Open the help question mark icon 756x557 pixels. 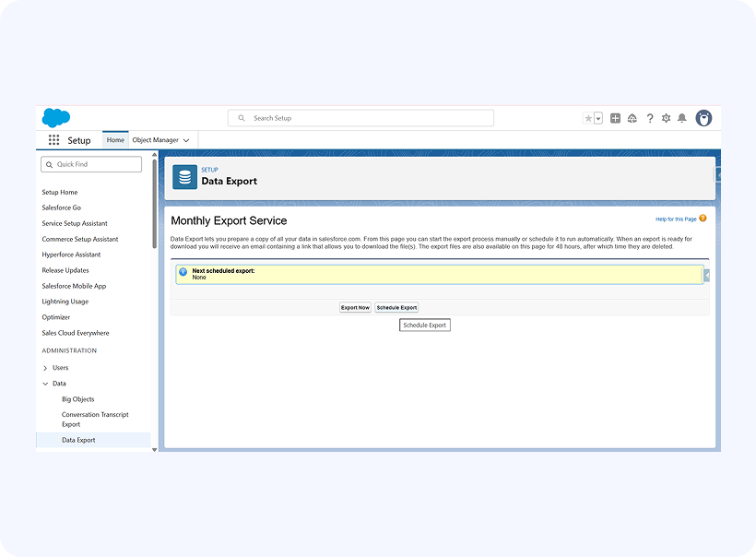coord(650,118)
